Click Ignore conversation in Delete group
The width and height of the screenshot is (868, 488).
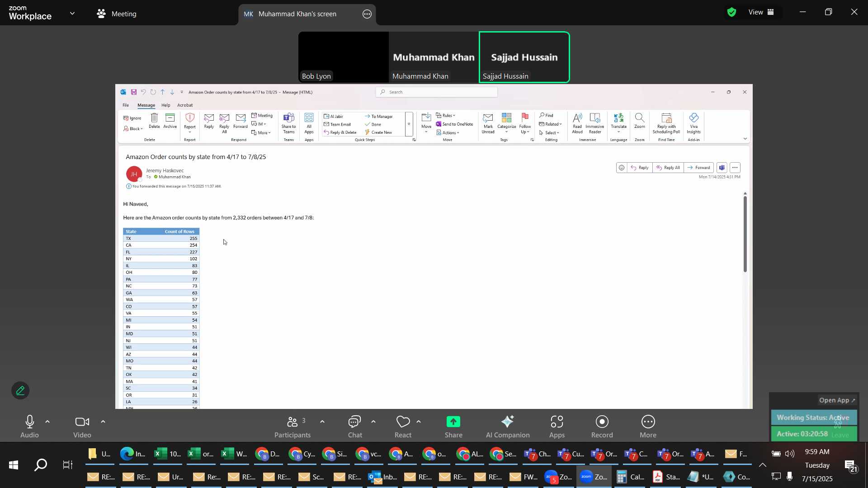click(132, 118)
